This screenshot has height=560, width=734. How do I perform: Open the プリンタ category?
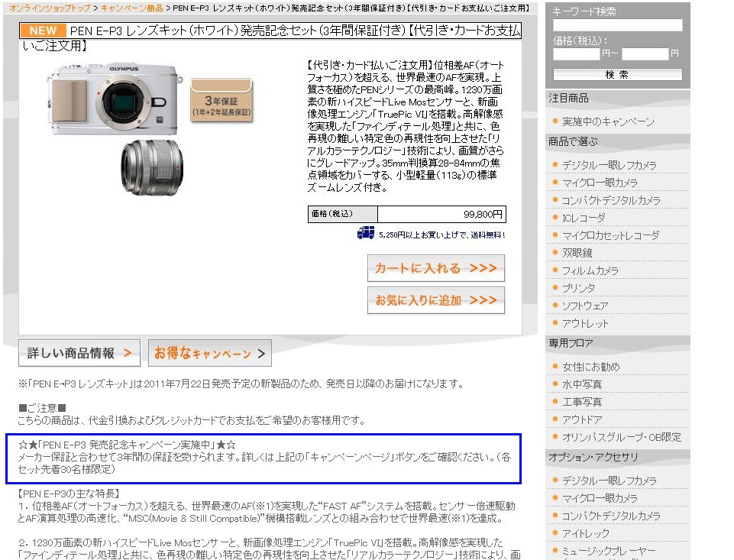point(579,288)
